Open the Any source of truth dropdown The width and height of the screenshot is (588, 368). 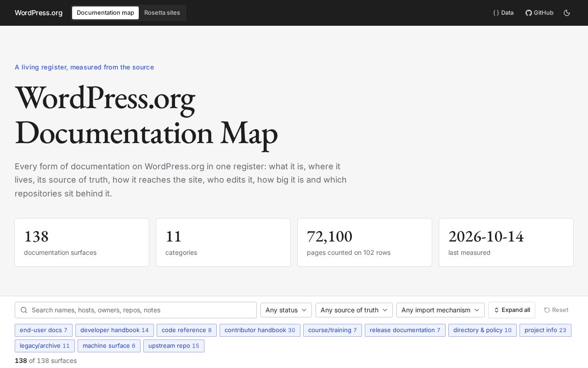tap(354, 310)
